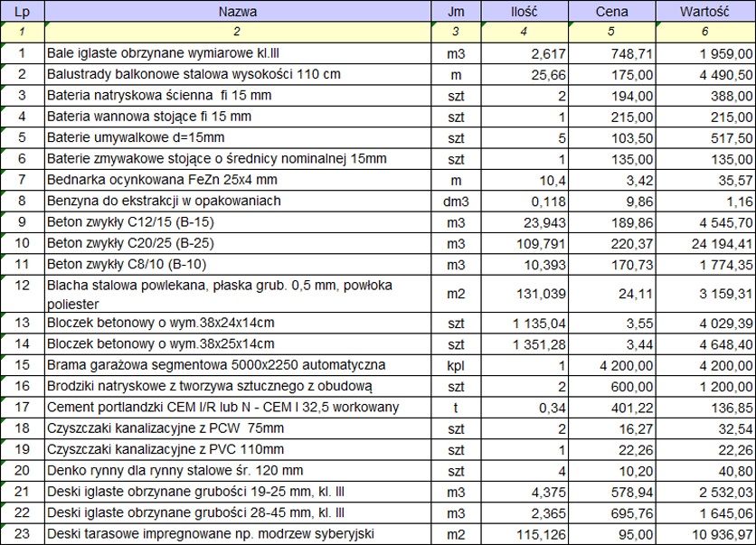756x545 pixels.
Task: Click value cell 1 774,35
Action: [x=705, y=265]
